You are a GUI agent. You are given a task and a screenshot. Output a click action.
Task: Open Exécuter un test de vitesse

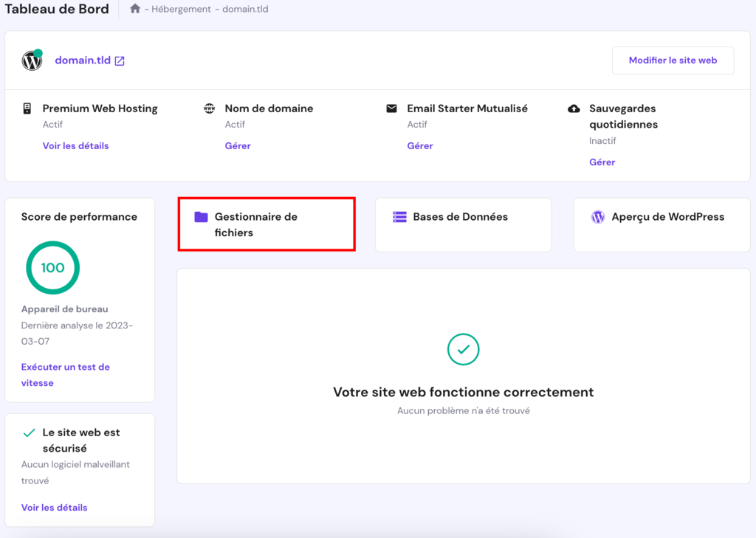[x=65, y=375]
